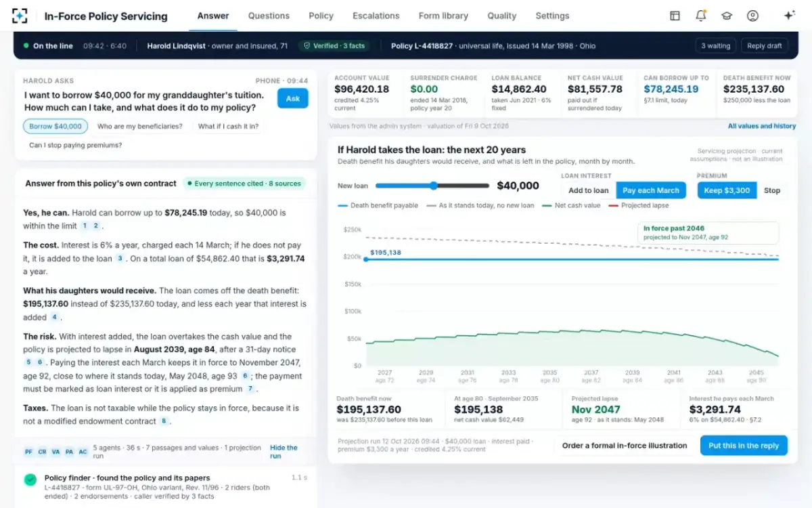Click the green check beside Policy finder
Image resolution: width=812 pixels, height=508 pixels.
coord(30,480)
